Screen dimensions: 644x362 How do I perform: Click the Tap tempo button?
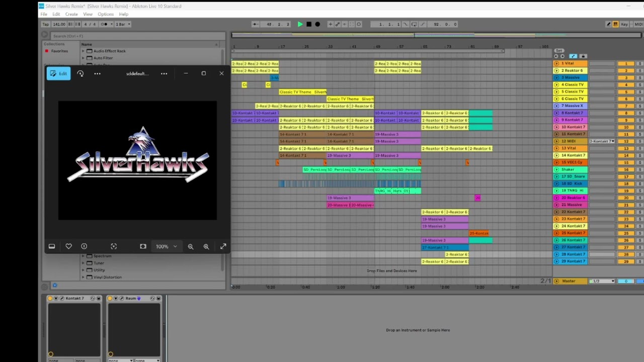(x=45, y=24)
